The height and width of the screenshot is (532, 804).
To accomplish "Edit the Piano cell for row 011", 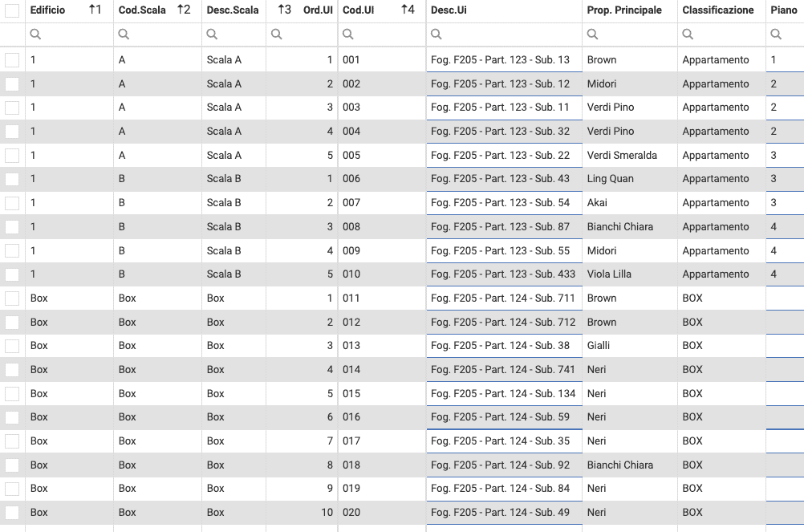I will point(785,298).
